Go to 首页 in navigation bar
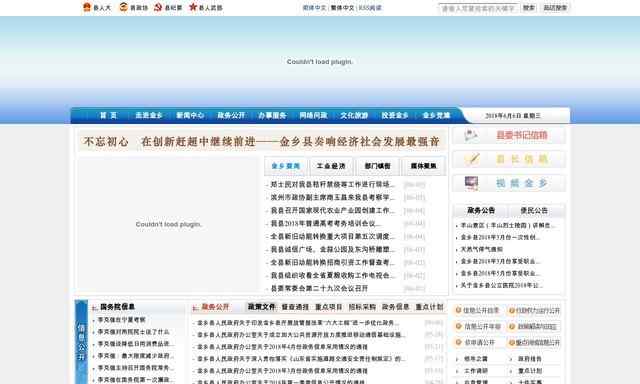This screenshot has height=384, width=640. (x=108, y=115)
